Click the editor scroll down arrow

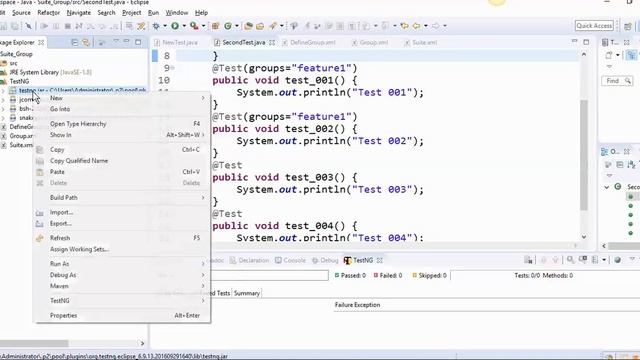tap(584, 237)
